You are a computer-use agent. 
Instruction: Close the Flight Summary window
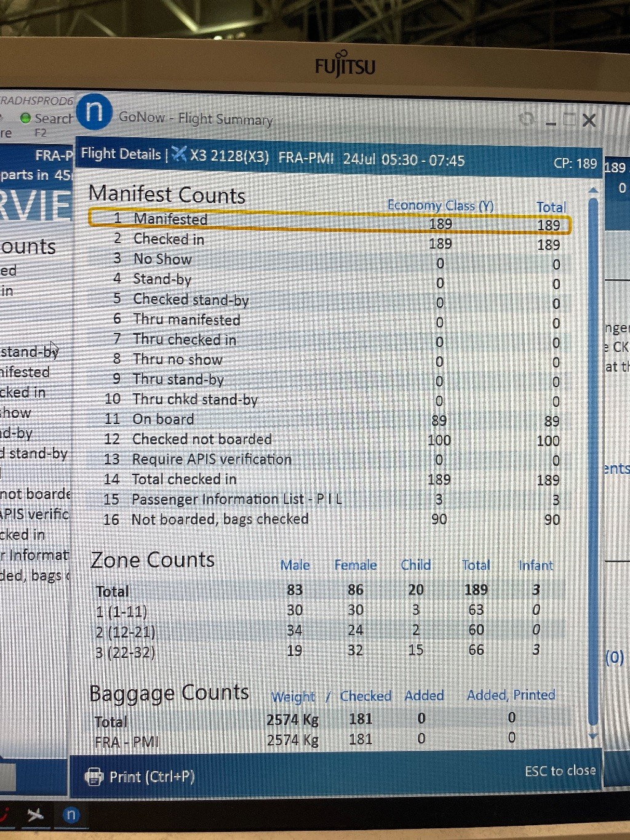coord(589,120)
